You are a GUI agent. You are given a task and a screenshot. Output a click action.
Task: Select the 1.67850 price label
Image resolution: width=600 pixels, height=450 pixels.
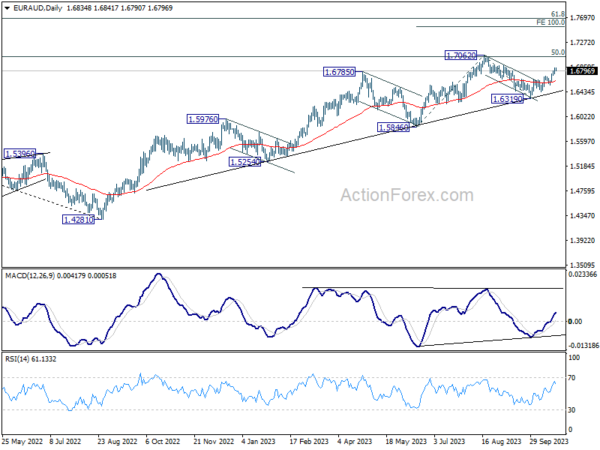[x=339, y=72]
